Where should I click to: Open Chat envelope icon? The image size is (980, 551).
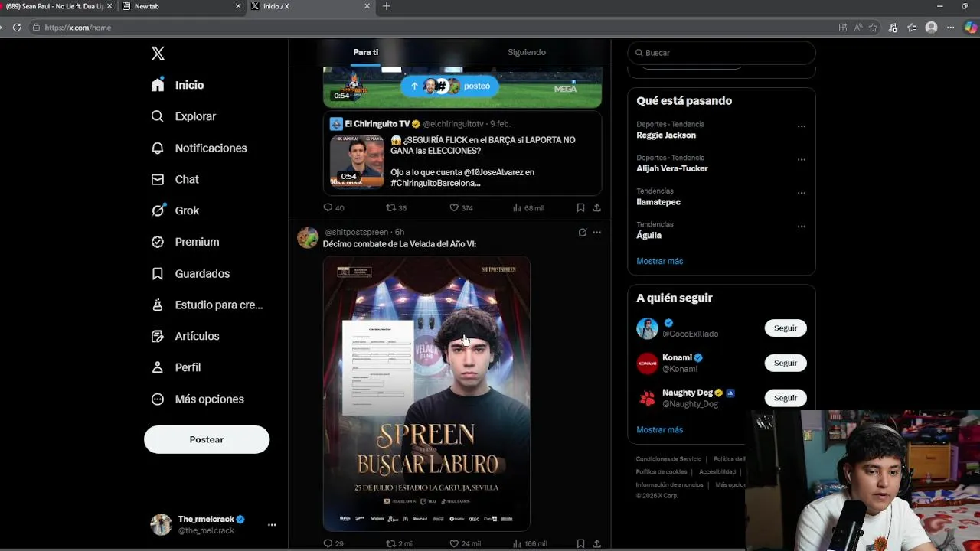158,179
